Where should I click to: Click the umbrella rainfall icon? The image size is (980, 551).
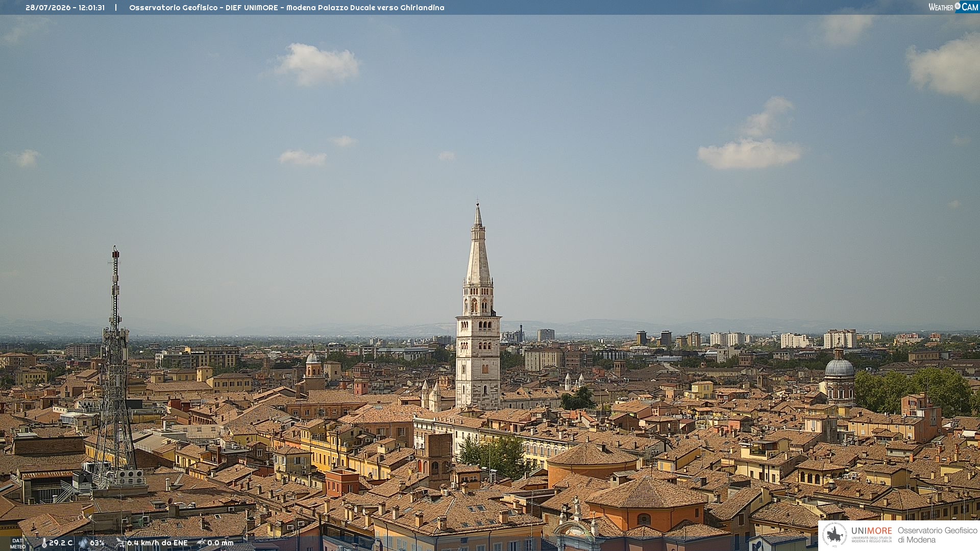pos(201,543)
